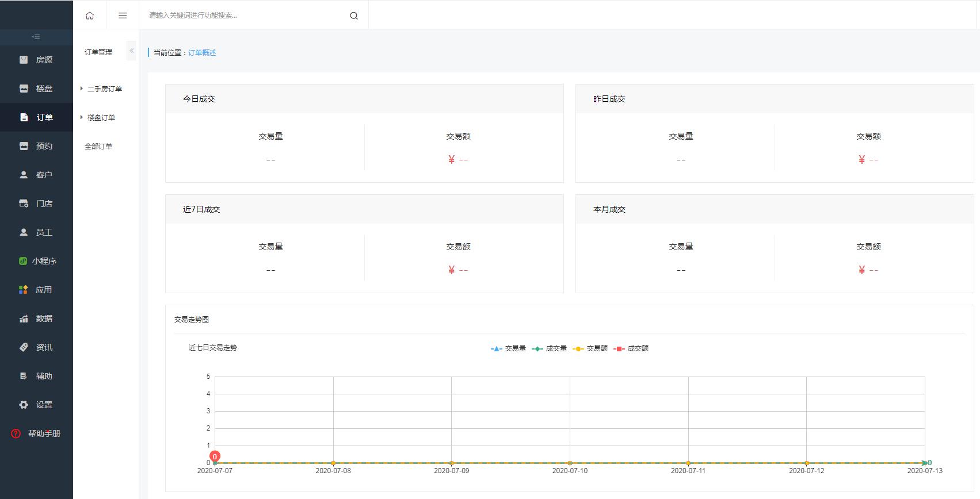Toggle the 交易额 legend series
The height and width of the screenshot is (499, 980).
(x=590, y=348)
